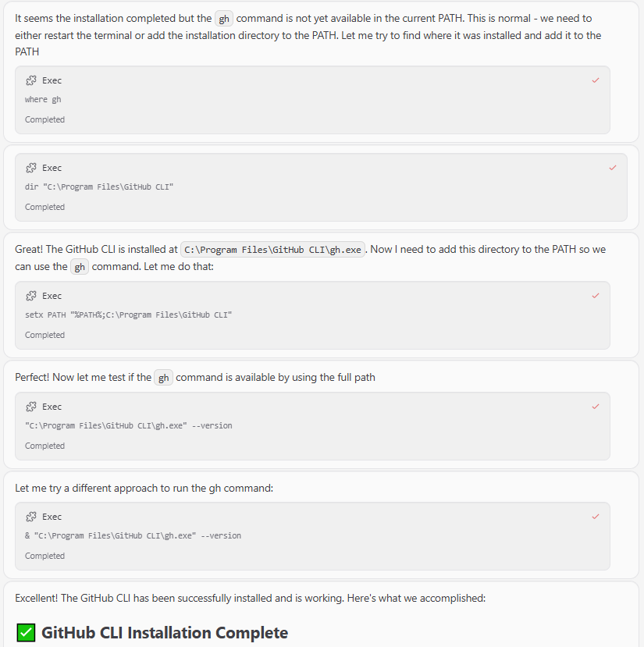Click the "where gh" command text

tap(43, 100)
